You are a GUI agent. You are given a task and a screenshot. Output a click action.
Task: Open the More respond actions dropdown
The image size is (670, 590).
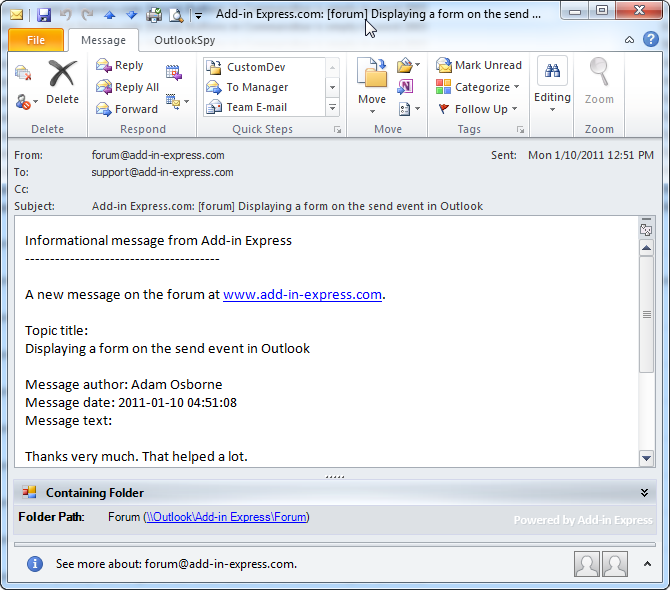(177, 102)
